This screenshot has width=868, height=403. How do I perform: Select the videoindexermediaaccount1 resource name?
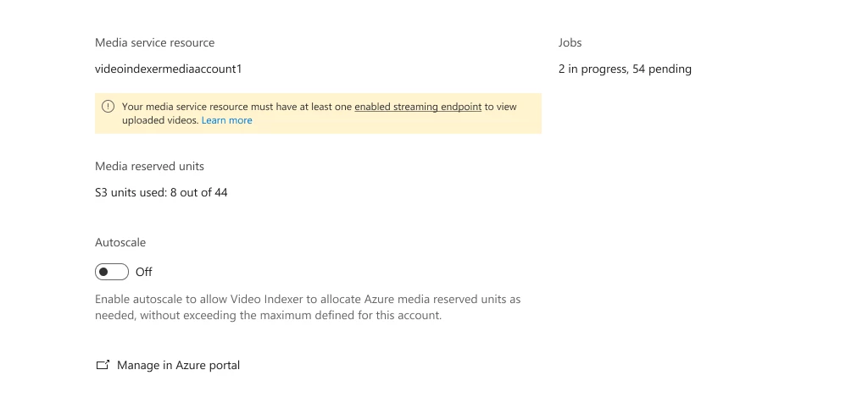[169, 69]
